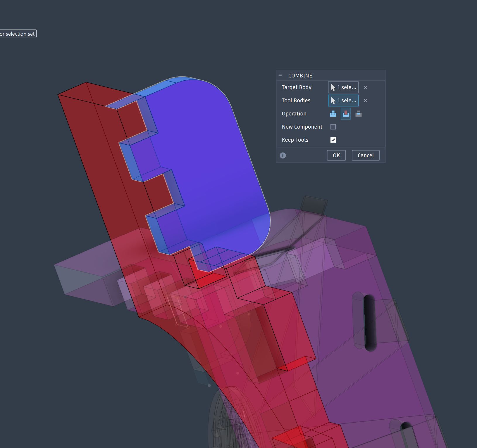Clear the Tool Bodies selection with its X icon
The image size is (477, 448).
click(x=366, y=101)
